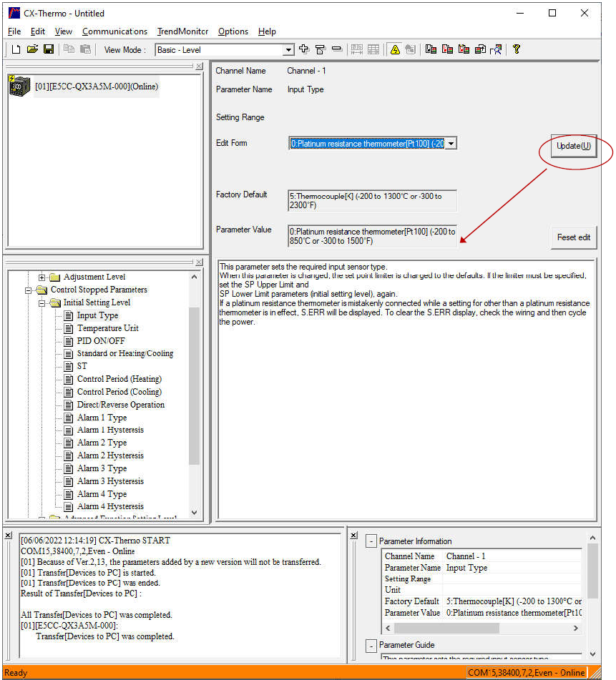The height and width of the screenshot is (680, 616).
Task: Click the question mark Help toolbar icon
Action: [x=517, y=49]
